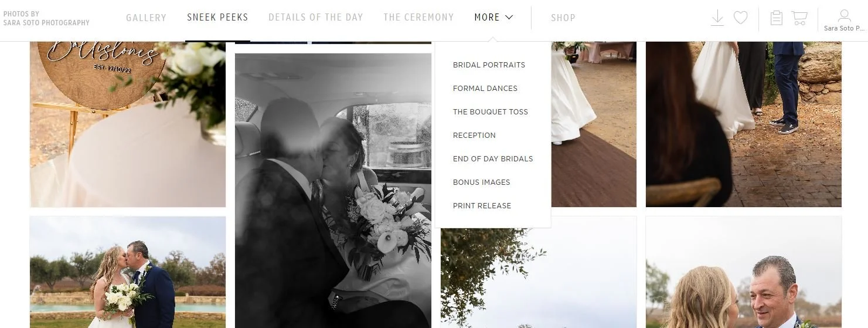Select End of Day Bridals
This screenshot has width=868, height=328.
(x=493, y=159)
